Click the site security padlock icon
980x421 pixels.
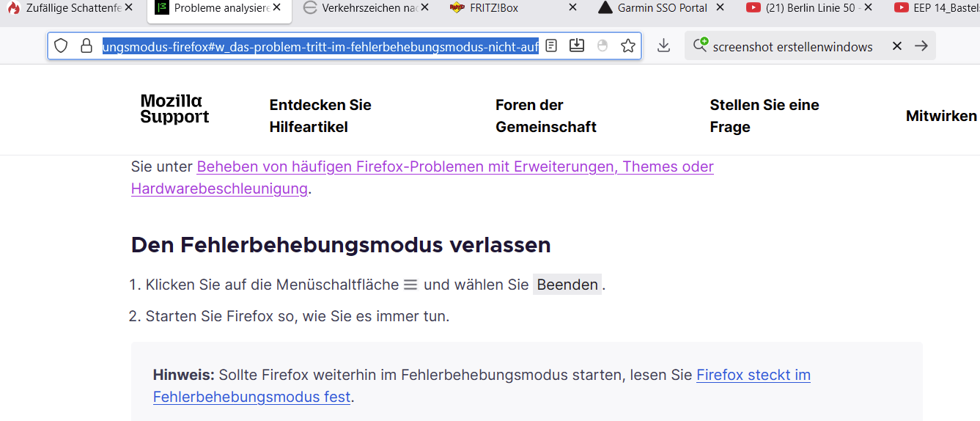(x=86, y=46)
